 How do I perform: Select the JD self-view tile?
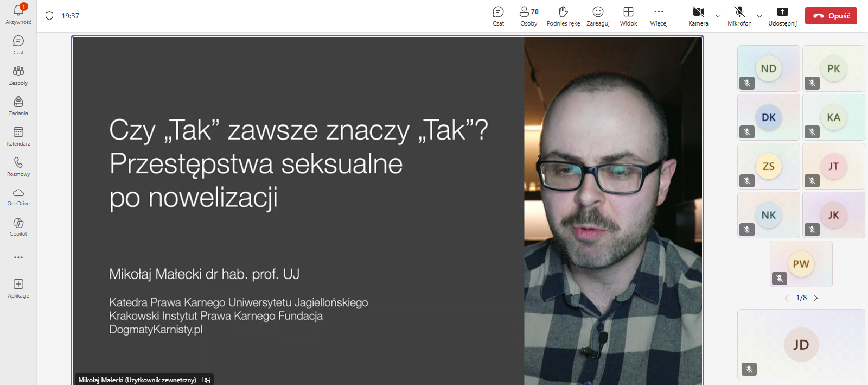coord(801,344)
